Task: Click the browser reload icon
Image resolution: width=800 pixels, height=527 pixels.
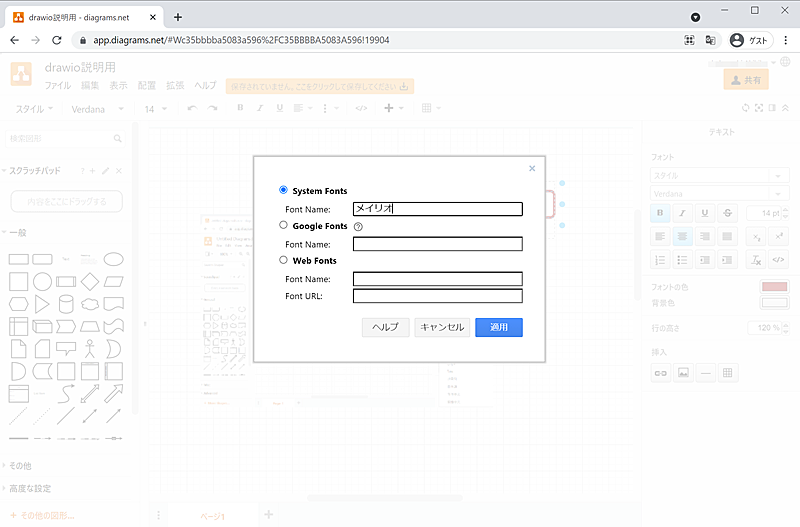Action: pos(58,40)
